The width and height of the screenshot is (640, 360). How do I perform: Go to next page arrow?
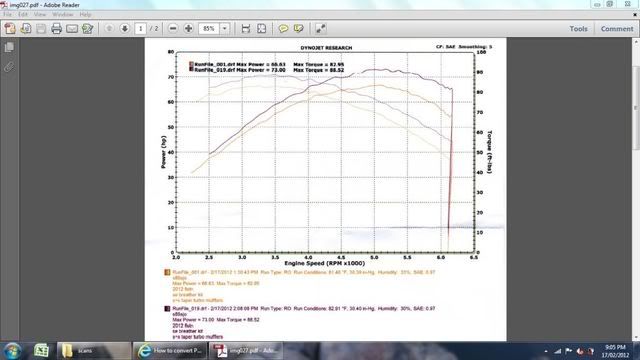point(124,29)
